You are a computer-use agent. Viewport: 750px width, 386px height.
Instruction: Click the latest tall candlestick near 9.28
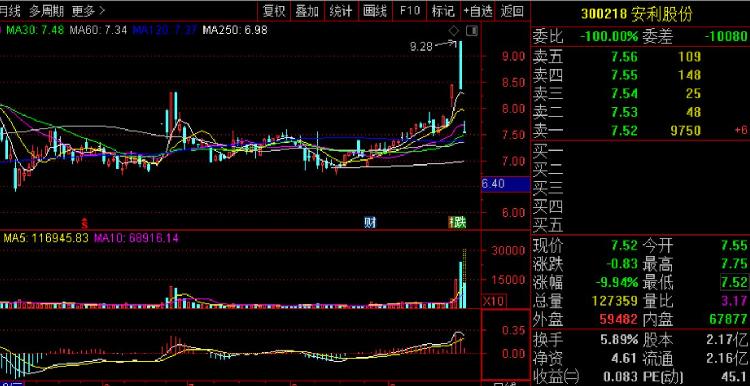pyautogui.click(x=461, y=65)
